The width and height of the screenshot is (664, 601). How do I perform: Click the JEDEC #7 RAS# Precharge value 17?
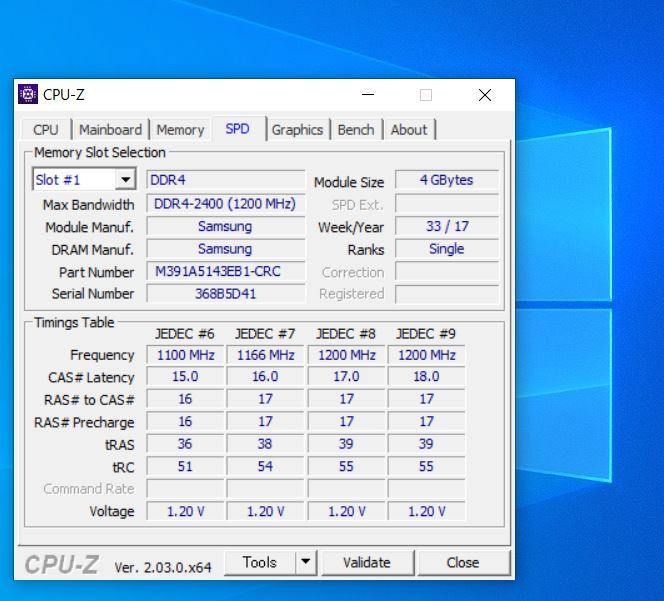click(266, 421)
